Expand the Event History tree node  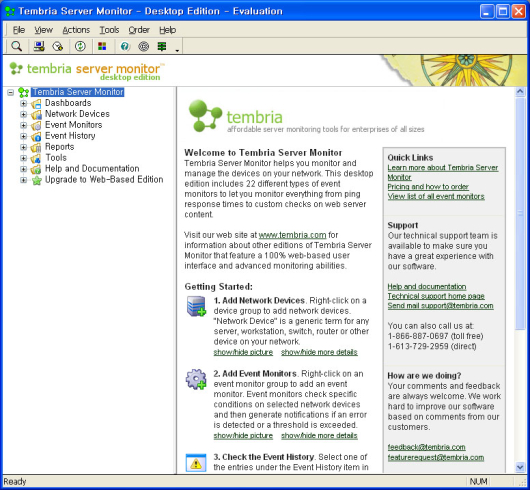click(23, 136)
